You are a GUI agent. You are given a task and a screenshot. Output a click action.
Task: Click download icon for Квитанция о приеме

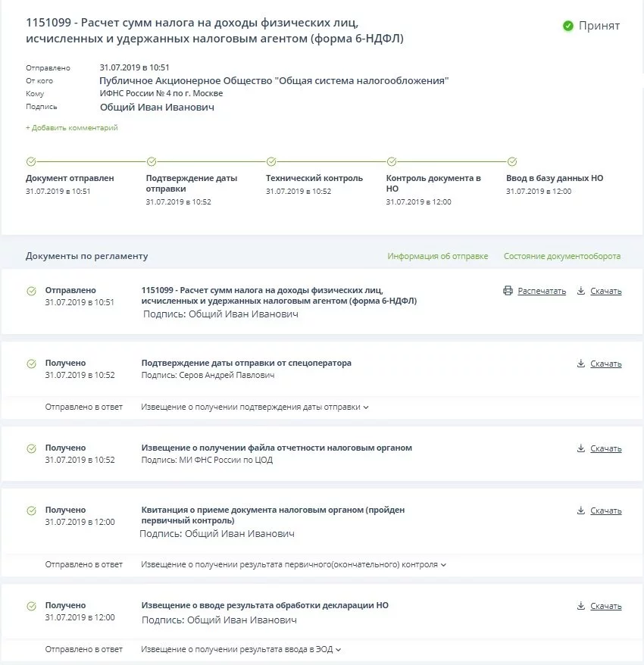coord(581,510)
